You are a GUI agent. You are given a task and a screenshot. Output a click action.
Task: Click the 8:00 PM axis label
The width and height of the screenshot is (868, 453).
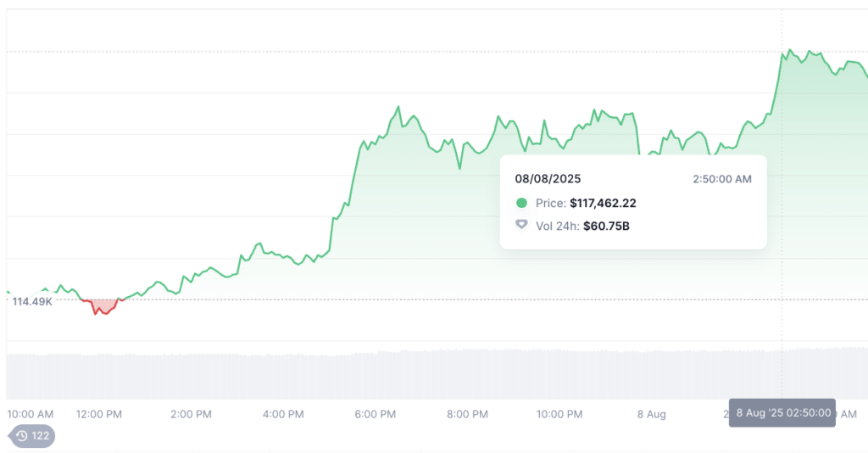(x=467, y=414)
